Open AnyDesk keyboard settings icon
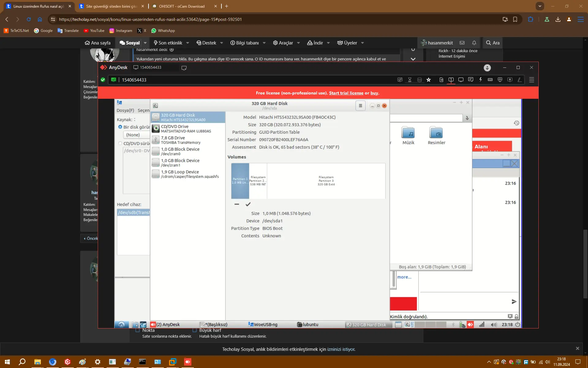This screenshot has width=588, height=368. [x=490, y=80]
